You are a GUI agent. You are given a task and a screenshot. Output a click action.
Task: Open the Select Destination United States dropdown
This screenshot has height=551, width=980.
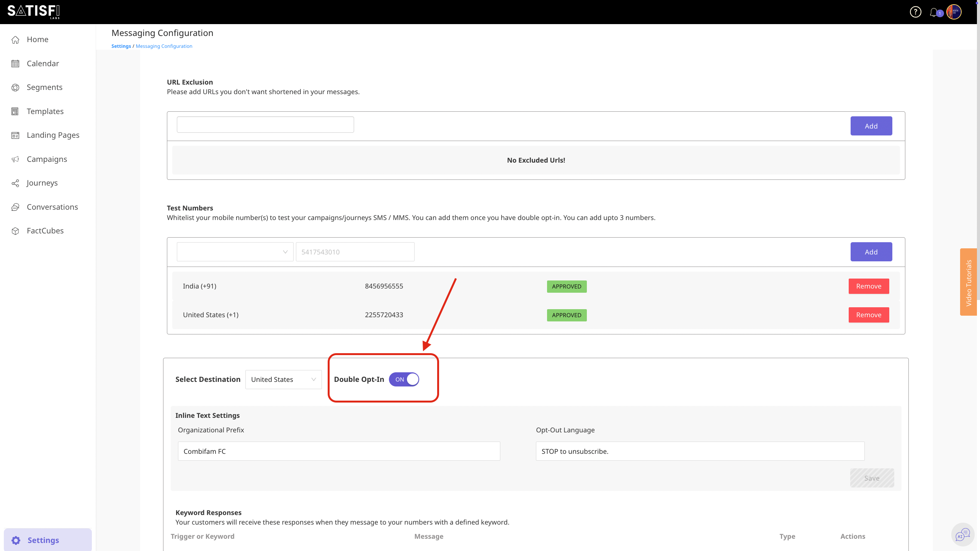[283, 380]
